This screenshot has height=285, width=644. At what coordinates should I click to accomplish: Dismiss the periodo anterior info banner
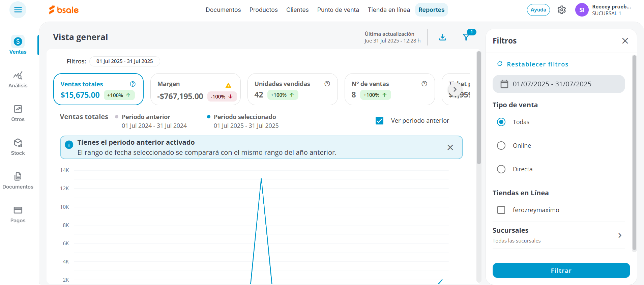point(450,147)
